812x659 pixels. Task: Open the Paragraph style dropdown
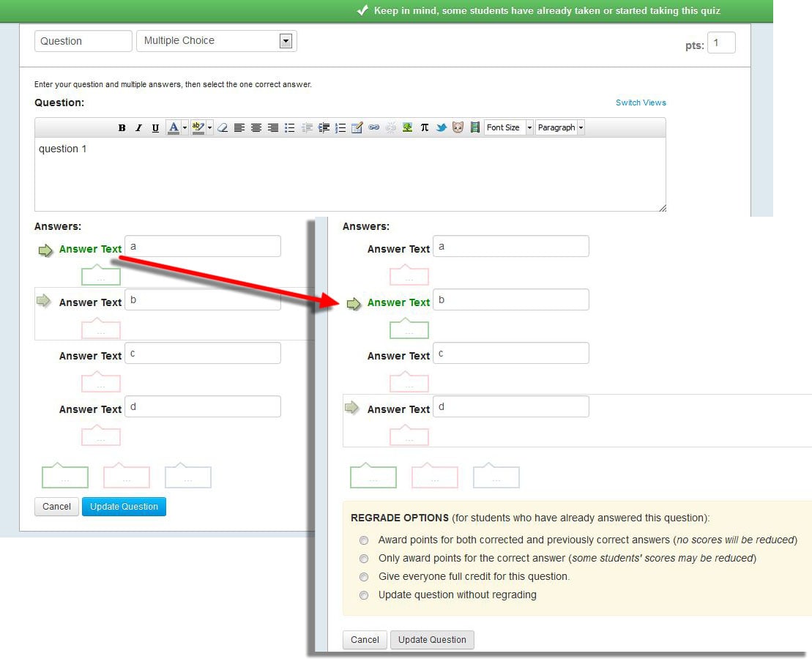pos(560,127)
